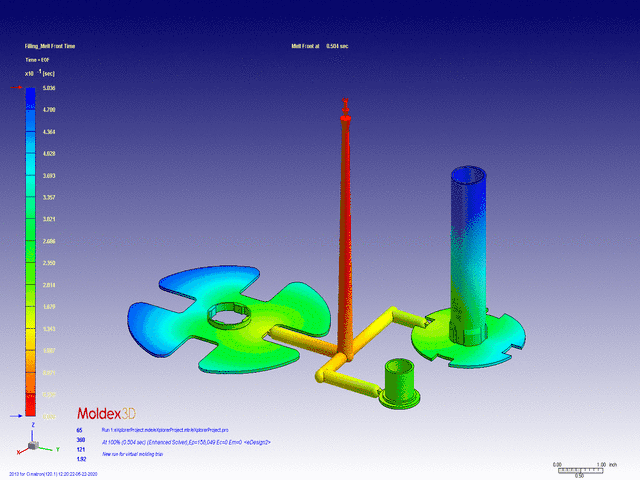
Task: Click the blue number 1.92 in info block
Action: 81,459
